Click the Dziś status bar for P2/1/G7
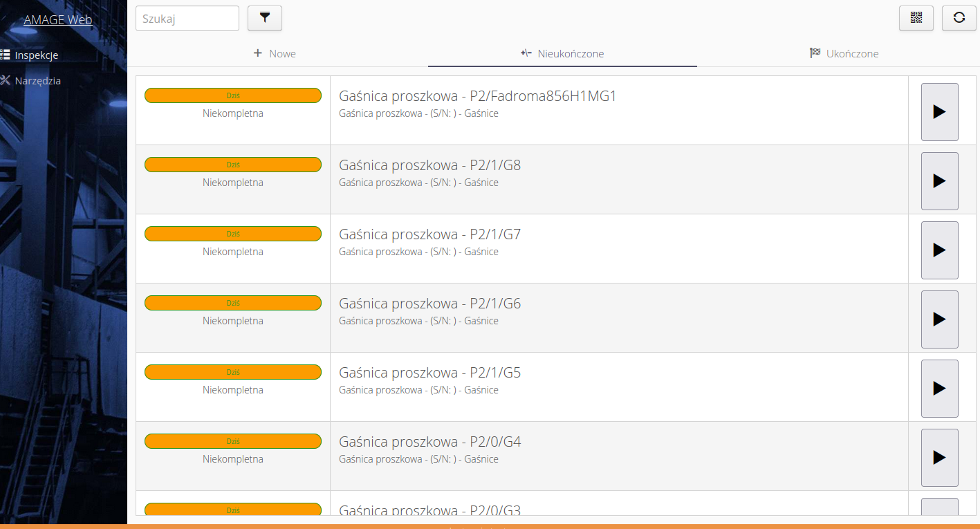980x529 pixels. (233, 234)
